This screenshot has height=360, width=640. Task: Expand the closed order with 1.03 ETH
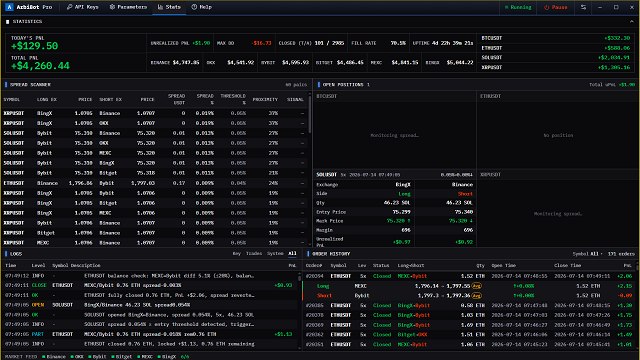[x=469, y=315]
